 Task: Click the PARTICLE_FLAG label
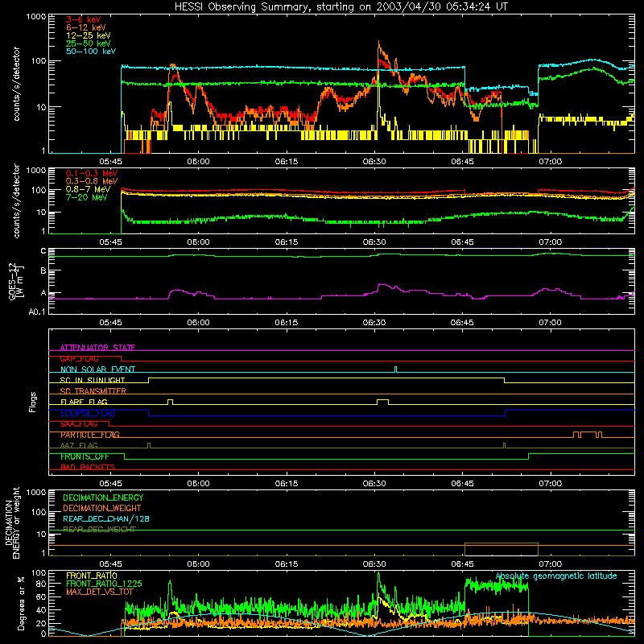pyautogui.click(x=90, y=435)
